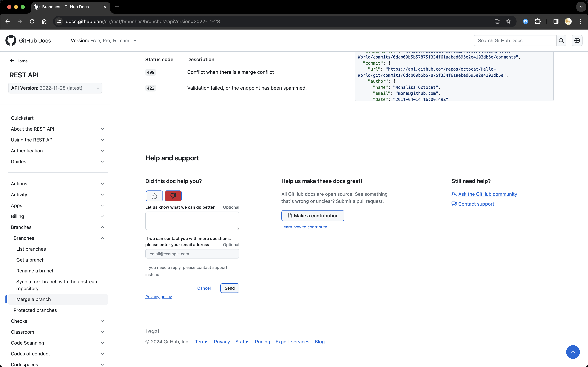Click the thumbs down feedback button
Viewport: 588px width, 367px height.
(x=173, y=196)
